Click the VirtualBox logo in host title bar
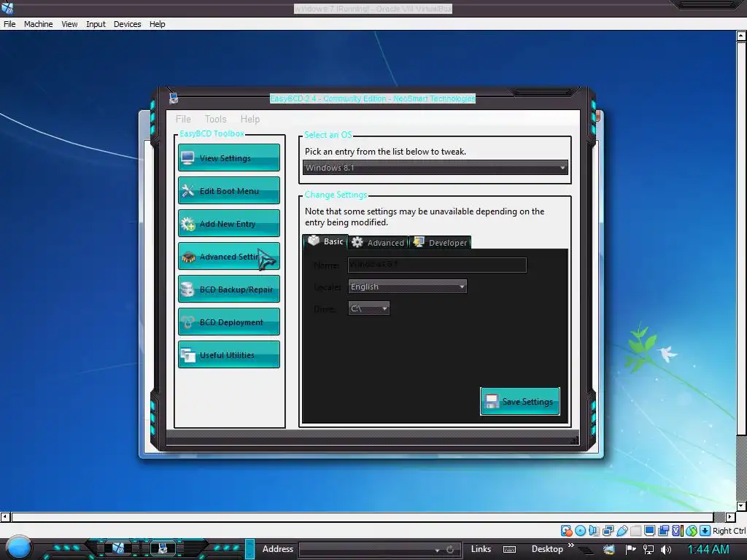The height and width of the screenshot is (560, 747). pyautogui.click(x=7, y=7)
